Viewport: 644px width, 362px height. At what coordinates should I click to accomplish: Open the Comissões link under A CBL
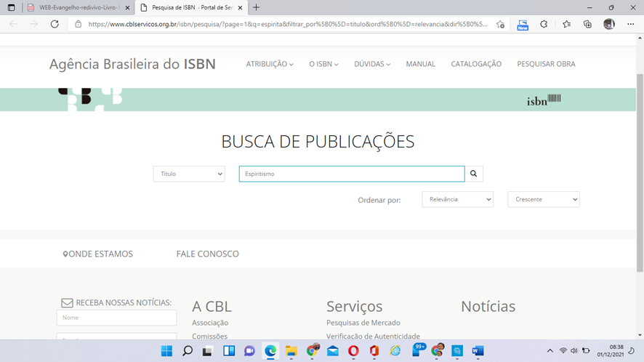click(x=209, y=336)
